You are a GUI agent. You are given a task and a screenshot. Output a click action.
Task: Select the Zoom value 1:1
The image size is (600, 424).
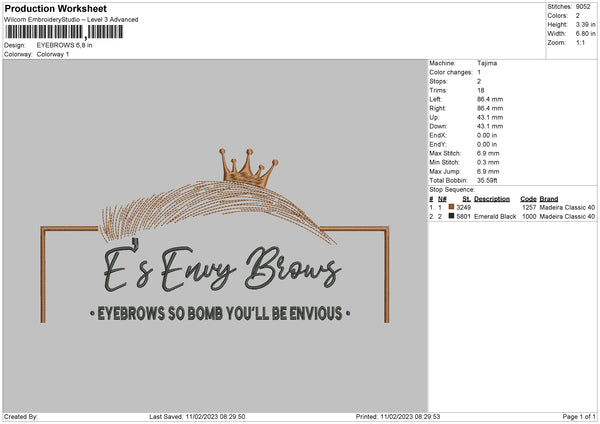580,43
